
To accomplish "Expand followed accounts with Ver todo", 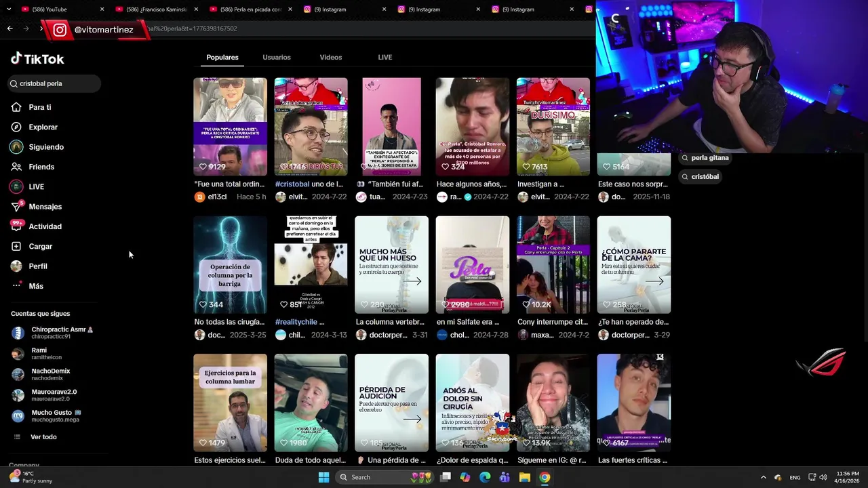I will click(x=35, y=437).
